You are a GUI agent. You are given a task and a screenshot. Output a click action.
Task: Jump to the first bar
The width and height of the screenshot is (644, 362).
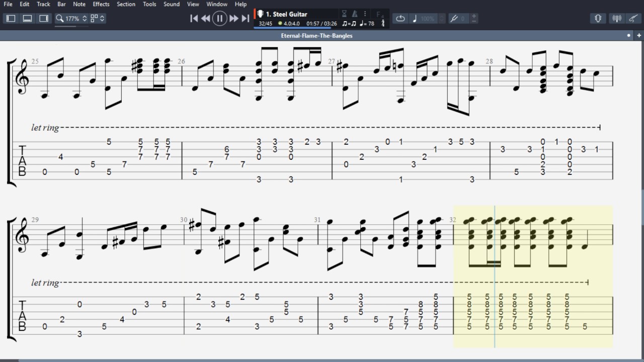[x=194, y=19]
